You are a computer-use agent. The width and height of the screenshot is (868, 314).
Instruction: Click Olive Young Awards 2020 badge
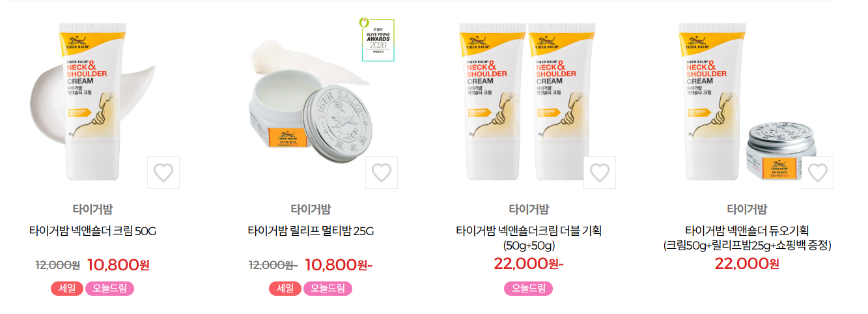[378, 40]
